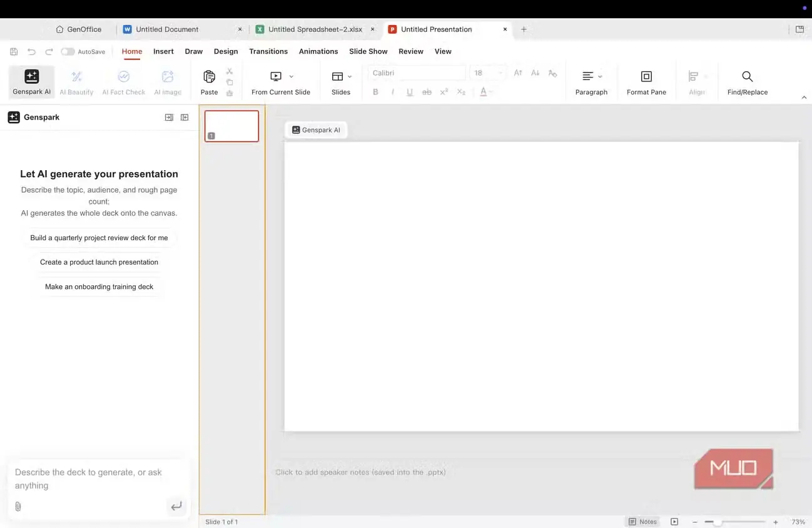Open the AI Fact Check tool

click(x=123, y=82)
